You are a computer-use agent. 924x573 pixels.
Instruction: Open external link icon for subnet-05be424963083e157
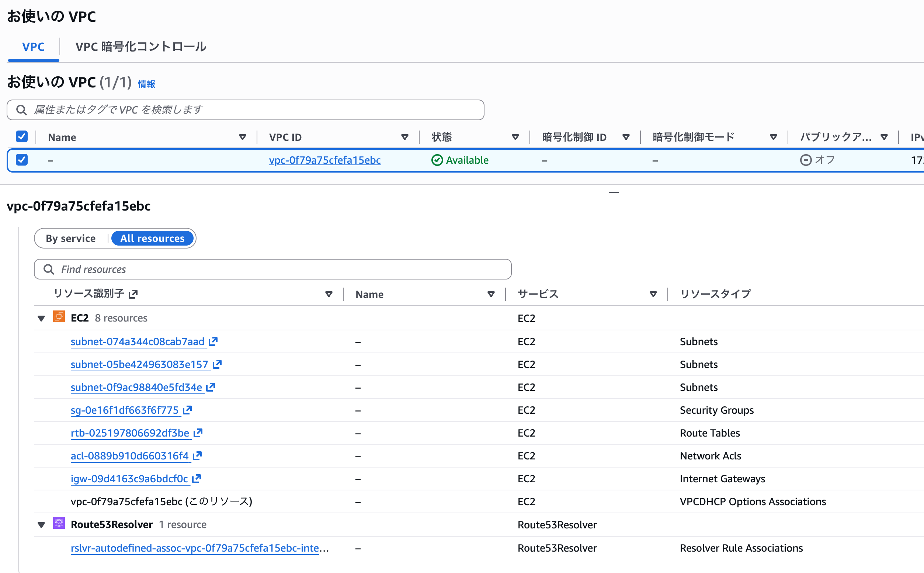217,364
